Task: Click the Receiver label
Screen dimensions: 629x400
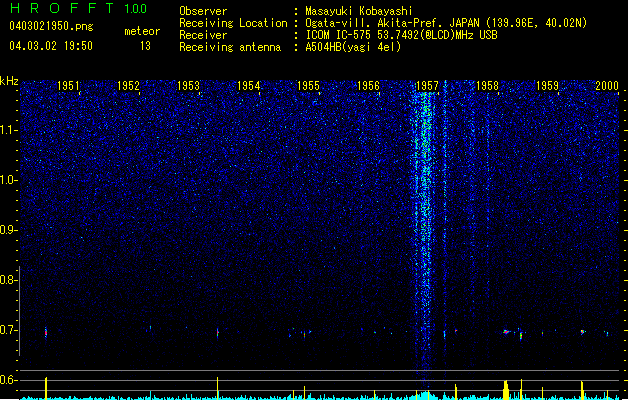Action: (x=203, y=35)
